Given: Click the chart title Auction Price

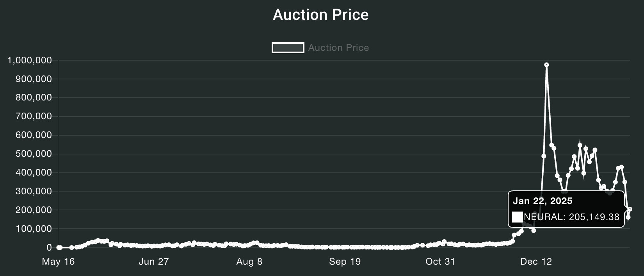Looking at the screenshot, I should click(320, 15).
